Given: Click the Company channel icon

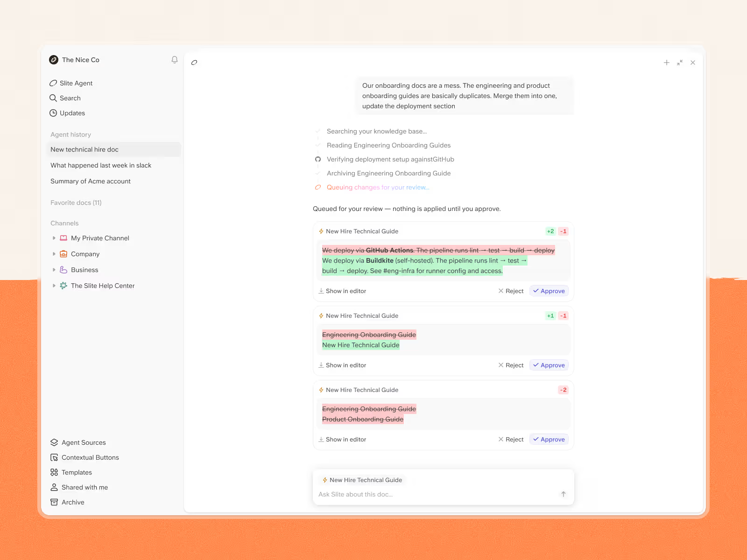Looking at the screenshot, I should pyautogui.click(x=63, y=254).
